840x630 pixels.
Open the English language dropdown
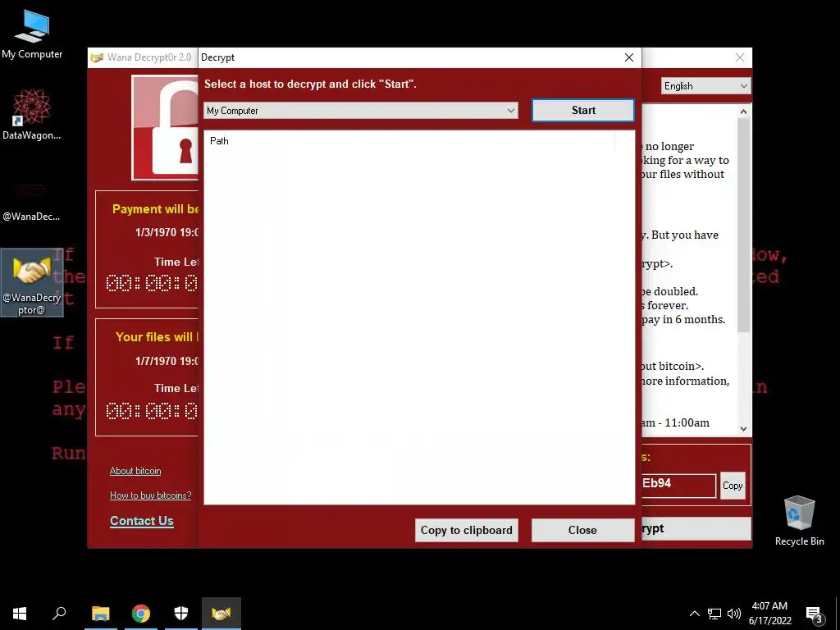[x=705, y=86]
